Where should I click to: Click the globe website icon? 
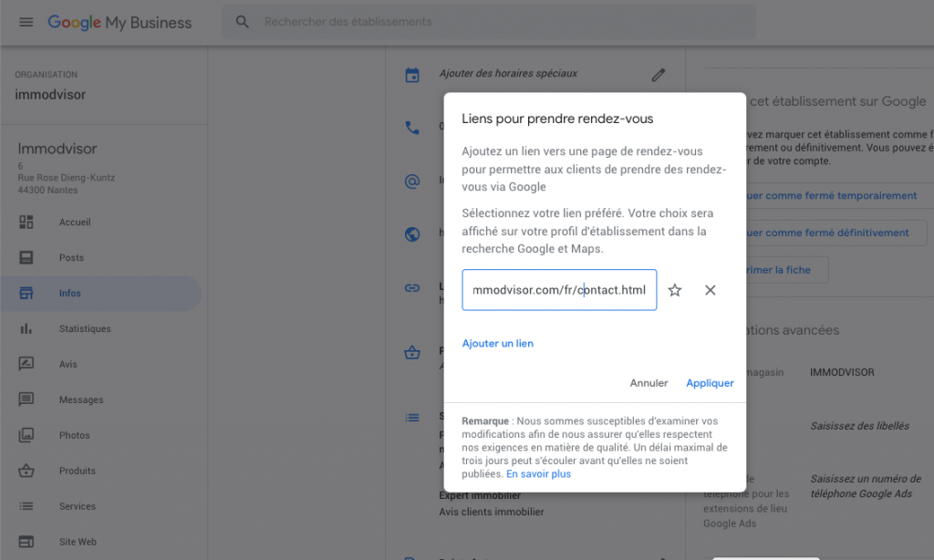[x=411, y=234]
